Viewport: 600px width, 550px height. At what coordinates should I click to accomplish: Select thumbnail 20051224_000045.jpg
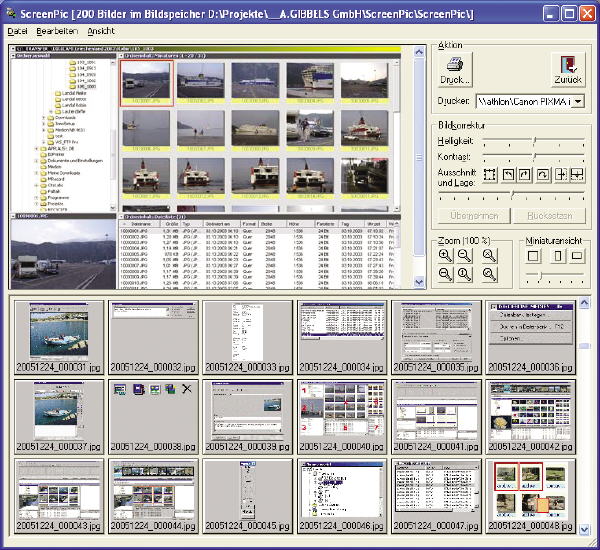247,496
